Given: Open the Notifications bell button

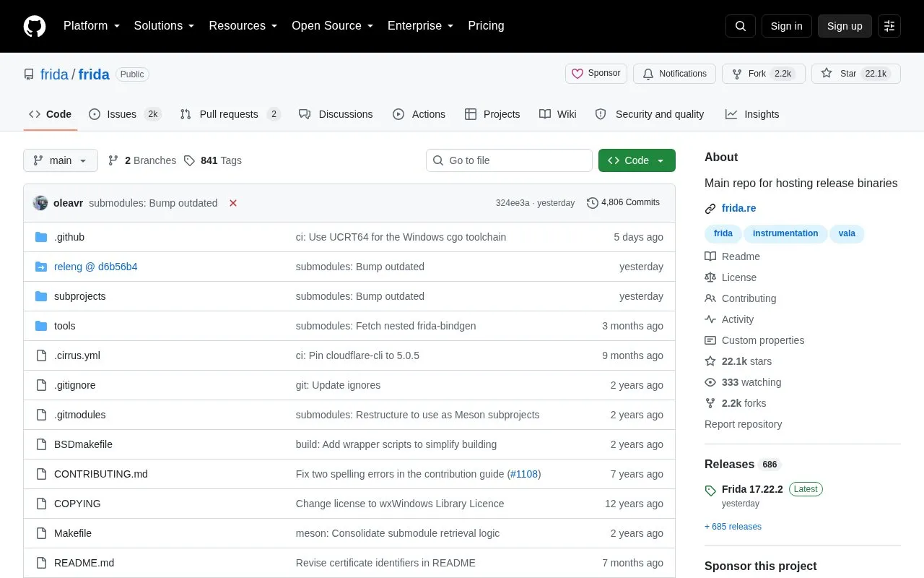Looking at the screenshot, I should click(674, 74).
